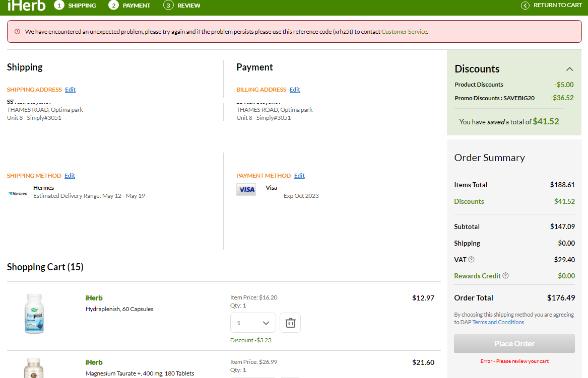
Task: Delete Hydraplenish item with trash icon
Action: [290, 323]
